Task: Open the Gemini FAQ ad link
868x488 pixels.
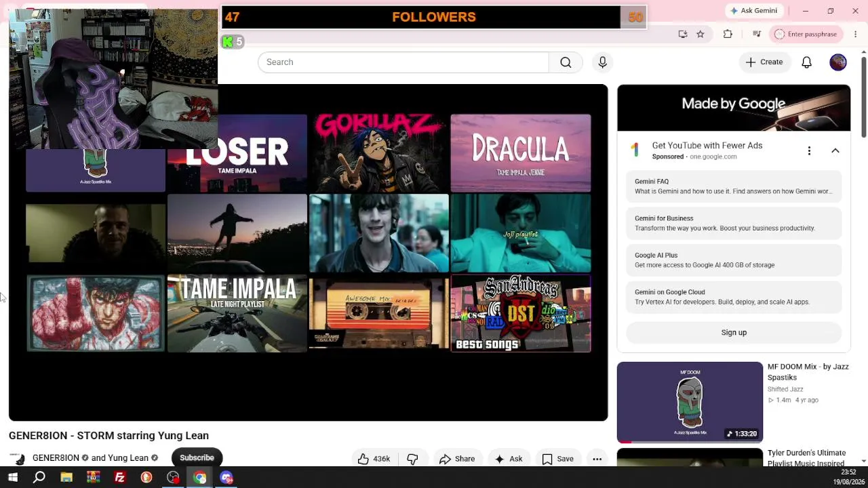Action: click(x=734, y=186)
